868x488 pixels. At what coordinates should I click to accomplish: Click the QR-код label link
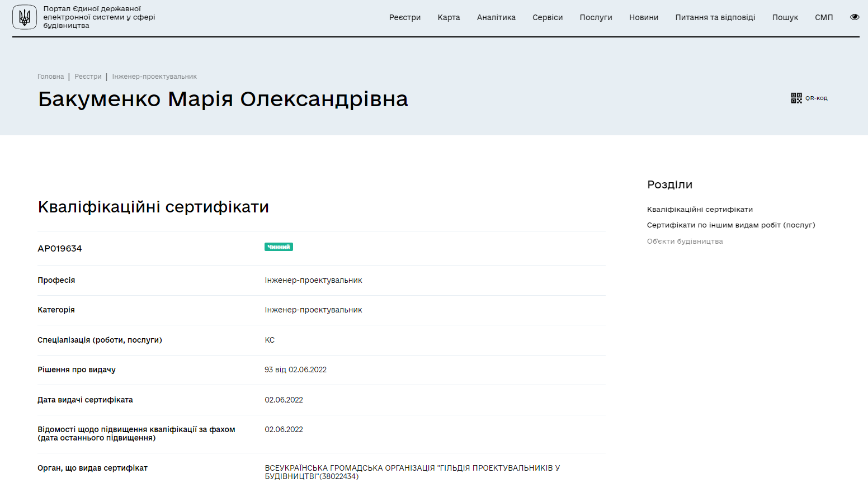point(817,98)
